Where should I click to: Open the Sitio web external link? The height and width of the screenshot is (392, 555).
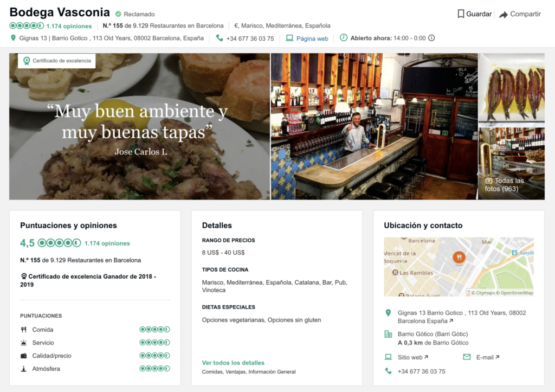point(413,357)
